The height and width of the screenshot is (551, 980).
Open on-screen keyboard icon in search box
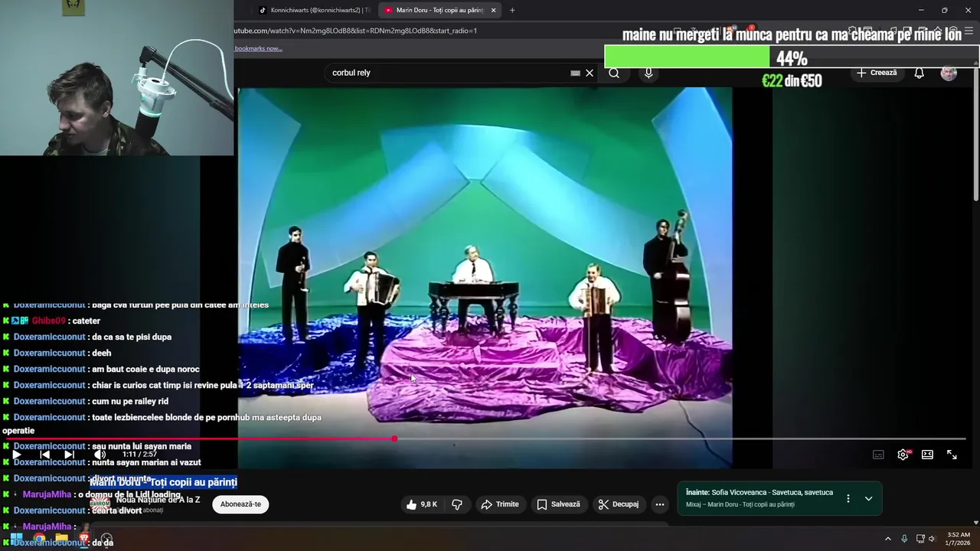[x=575, y=73]
